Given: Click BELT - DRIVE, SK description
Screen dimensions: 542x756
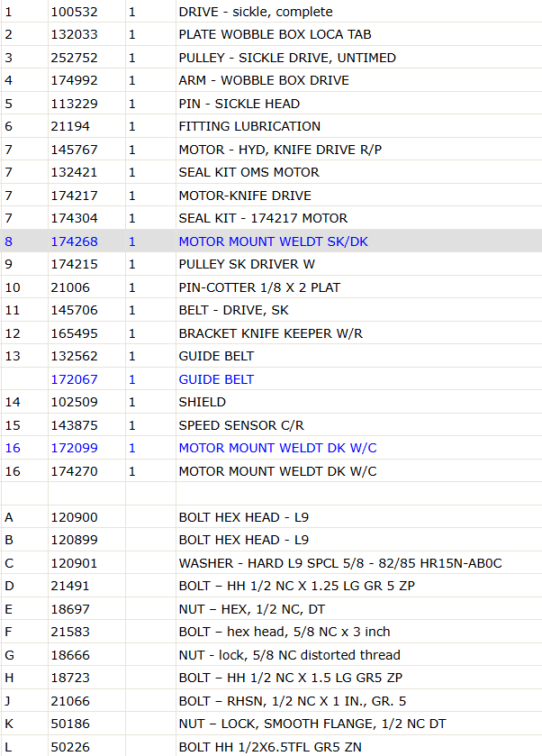Looking at the screenshot, I should (233, 310).
